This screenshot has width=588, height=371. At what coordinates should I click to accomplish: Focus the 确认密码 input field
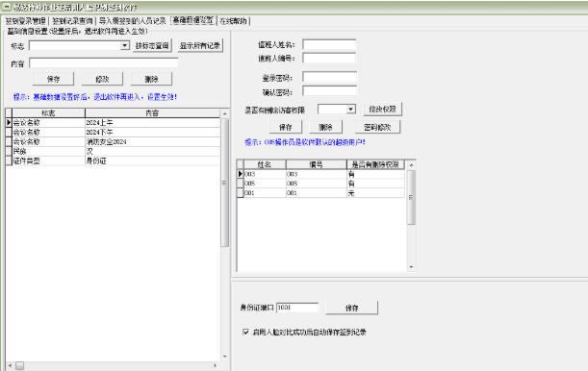point(329,91)
